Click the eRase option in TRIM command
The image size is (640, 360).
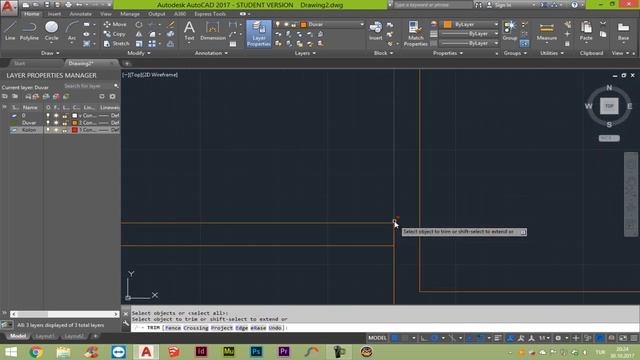pos(258,328)
